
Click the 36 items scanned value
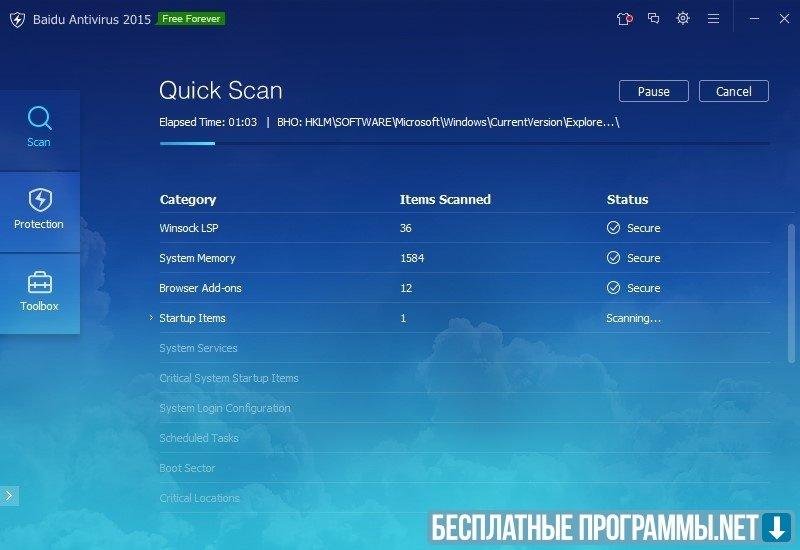coord(406,228)
